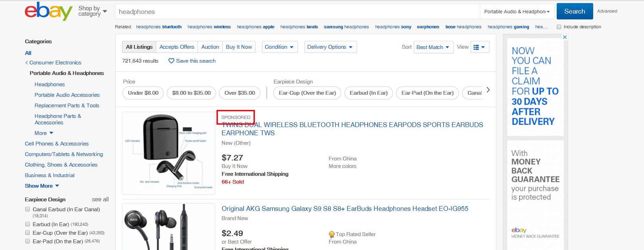Close the ad with the X icon
The image size is (644, 250).
click(x=565, y=37)
